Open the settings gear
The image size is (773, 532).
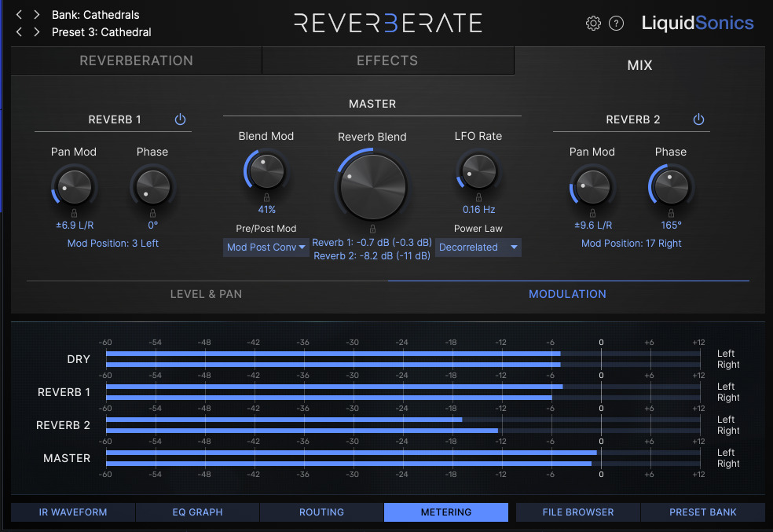point(593,23)
